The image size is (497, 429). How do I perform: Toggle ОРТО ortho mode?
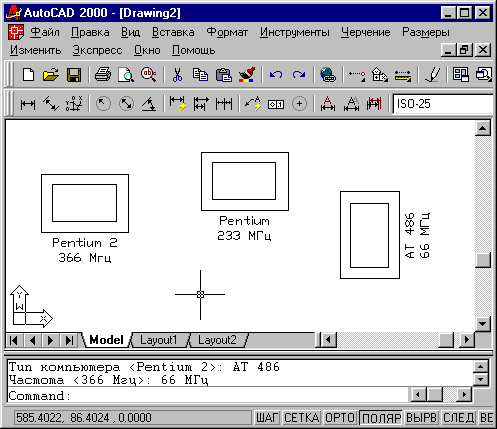pos(340,418)
